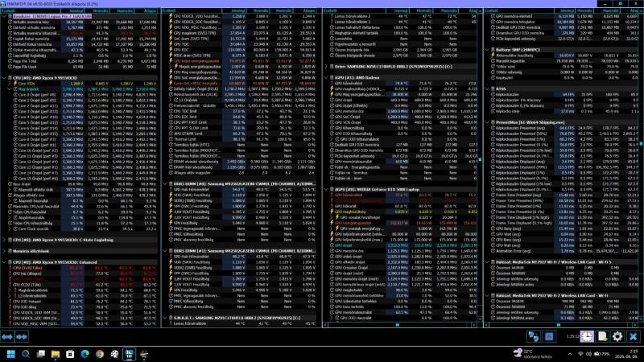The width and height of the screenshot is (644, 362).
Task: Collapse CPU [#0]: AMD Ryzen 9 9955HX3D group
Action: [x=4, y=77]
